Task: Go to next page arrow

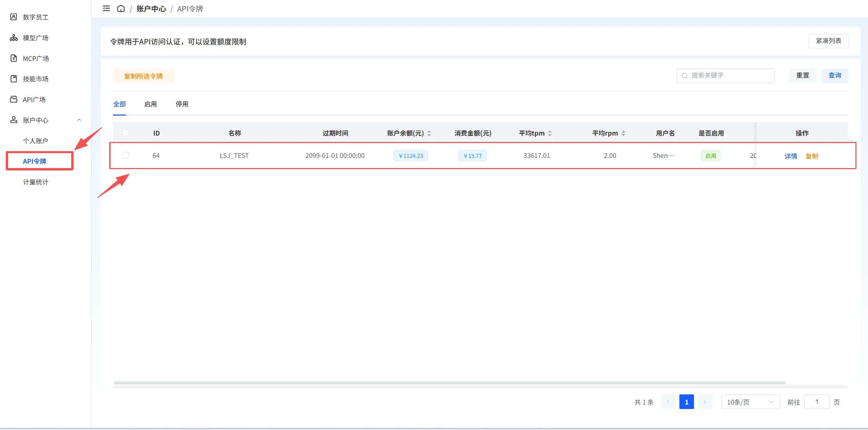Action: coord(705,402)
